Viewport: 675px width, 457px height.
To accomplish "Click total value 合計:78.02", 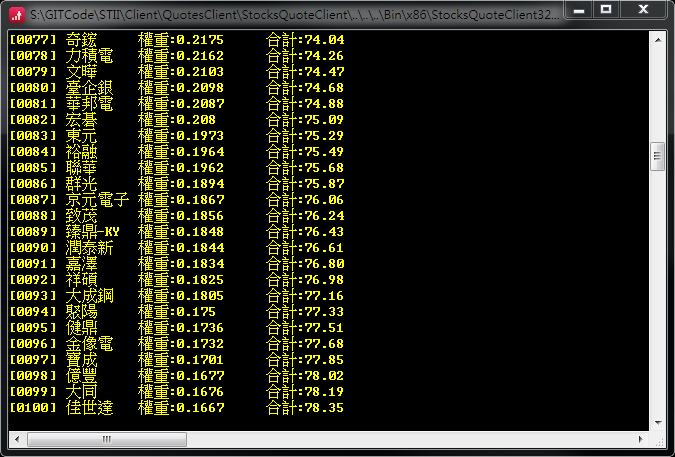I will click(x=305, y=376).
